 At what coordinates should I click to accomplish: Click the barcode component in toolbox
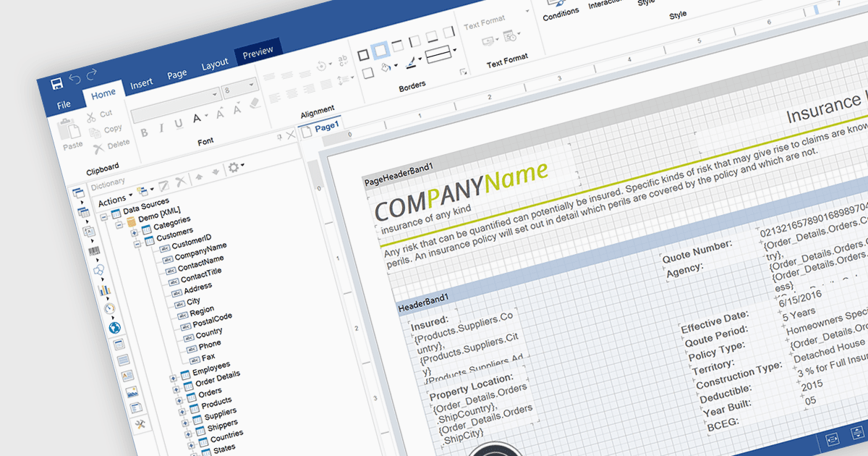[x=94, y=252]
